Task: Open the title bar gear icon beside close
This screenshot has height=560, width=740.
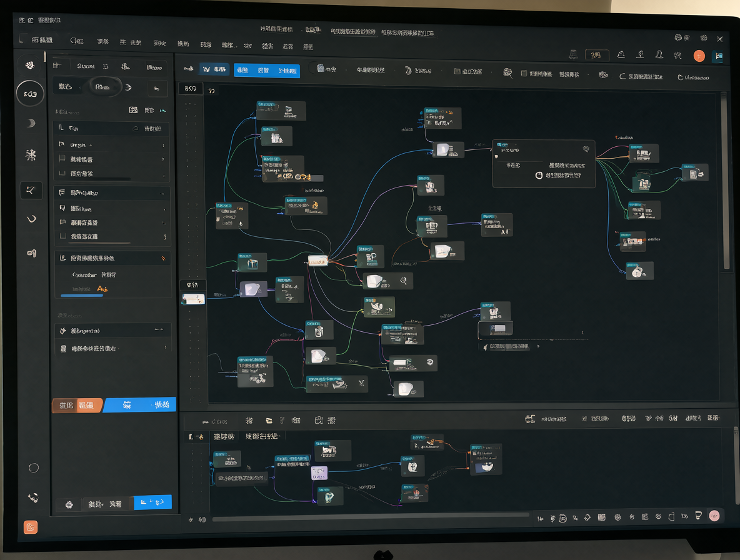Action: [x=704, y=37]
